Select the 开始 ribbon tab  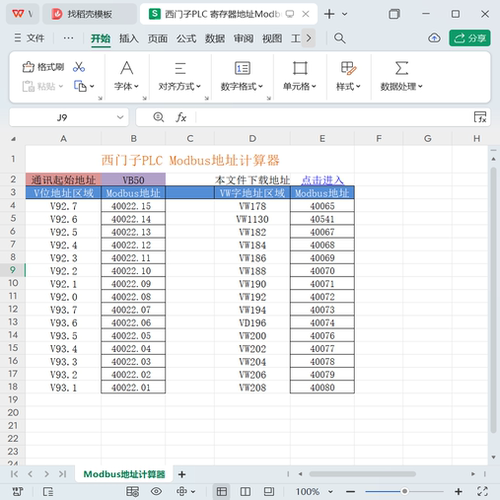100,39
